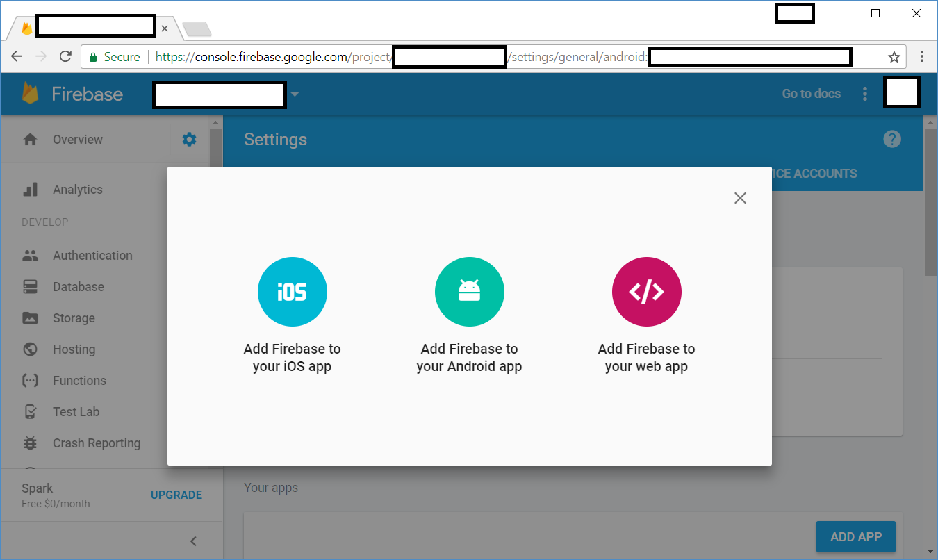The width and height of the screenshot is (938, 560).
Task: Open Authentication section
Action: coord(92,256)
